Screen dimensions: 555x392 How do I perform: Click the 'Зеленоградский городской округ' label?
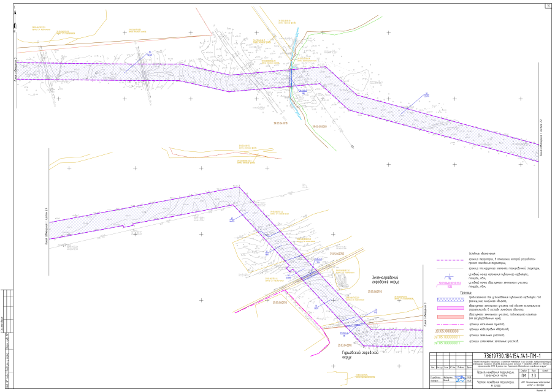pyautogui.click(x=386, y=279)
